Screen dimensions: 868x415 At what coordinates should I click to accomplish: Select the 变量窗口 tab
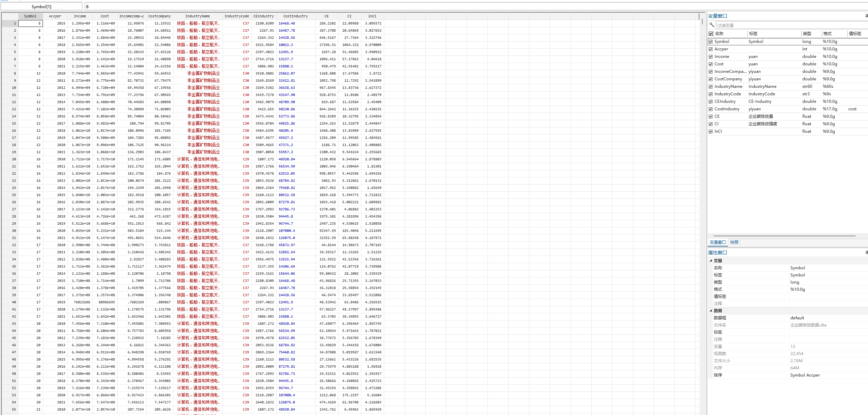point(717,242)
